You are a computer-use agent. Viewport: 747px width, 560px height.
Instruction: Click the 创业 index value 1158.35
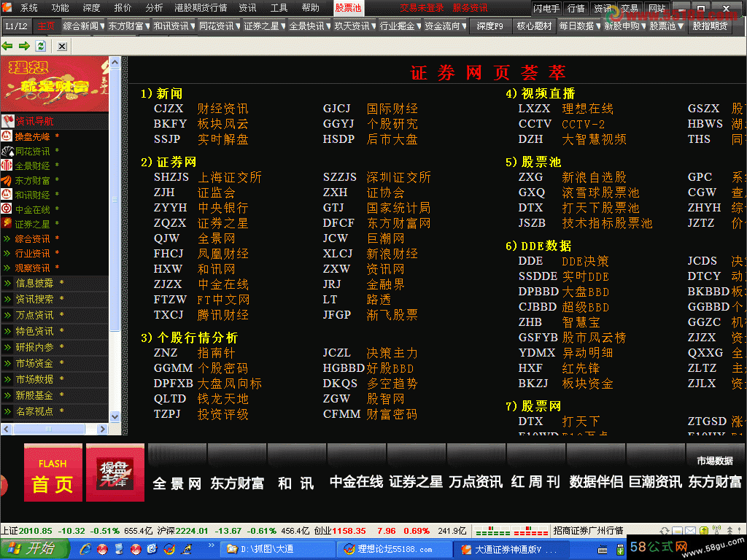click(x=349, y=531)
